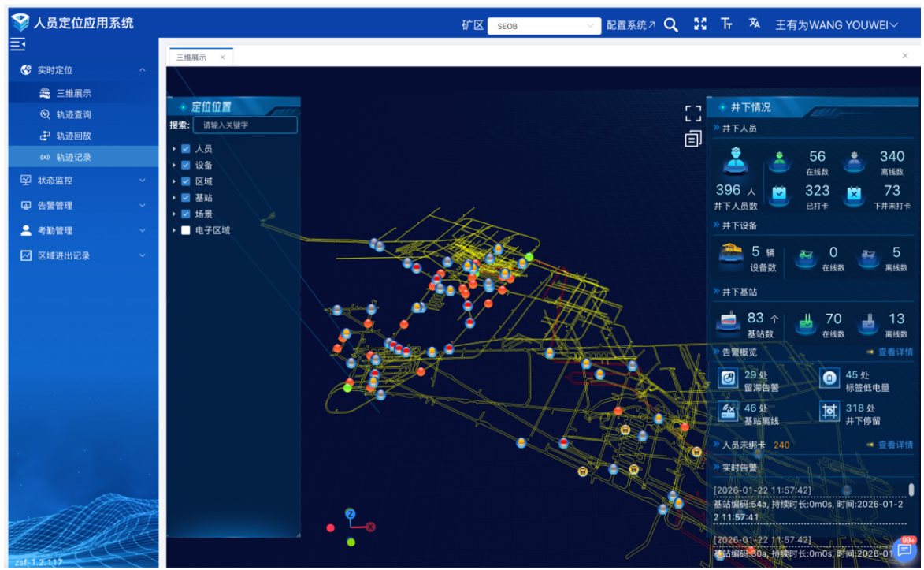Enable the 电子区域 checkbox
Viewport: 924px width, 570px height.
[x=186, y=230]
